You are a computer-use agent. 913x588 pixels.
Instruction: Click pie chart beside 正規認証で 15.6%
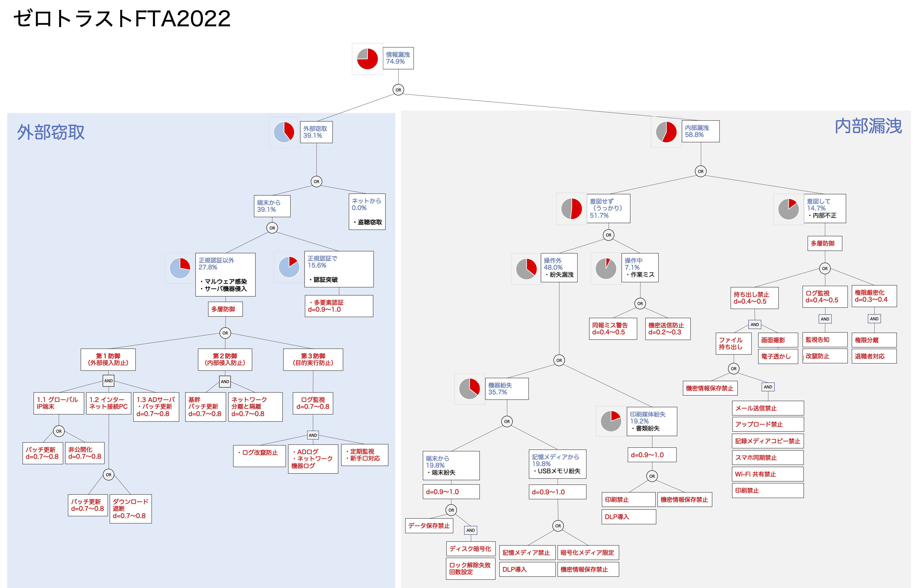click(x=289, y=267)
